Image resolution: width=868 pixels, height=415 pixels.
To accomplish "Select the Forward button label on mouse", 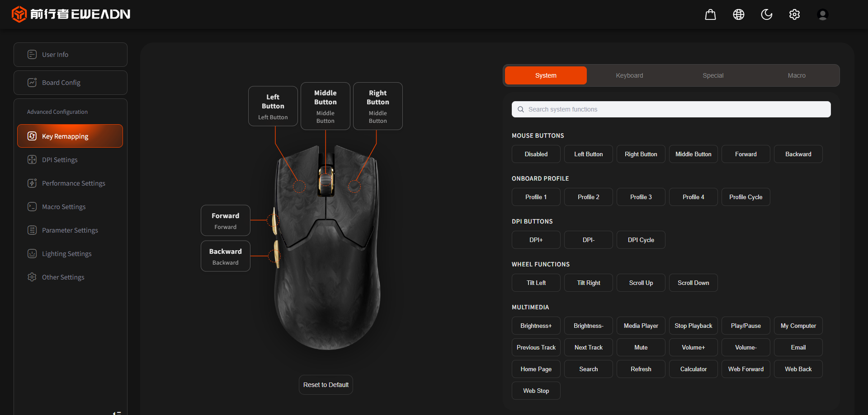I will (x=225, y=220).
